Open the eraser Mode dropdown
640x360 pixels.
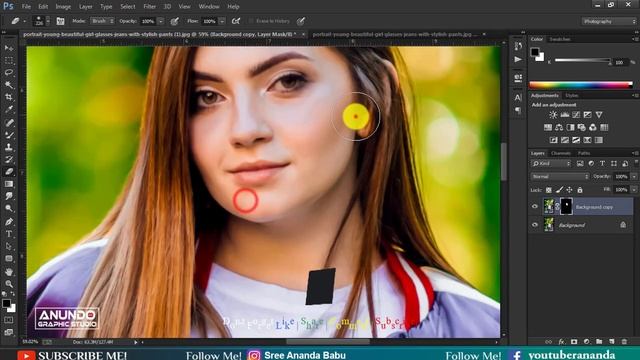(x=102, y=21)
